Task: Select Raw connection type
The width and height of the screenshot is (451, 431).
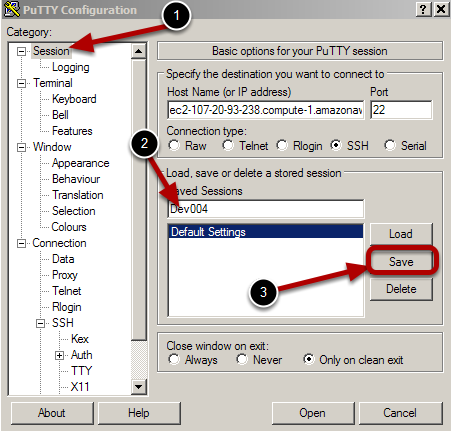Action: point(174,145)
